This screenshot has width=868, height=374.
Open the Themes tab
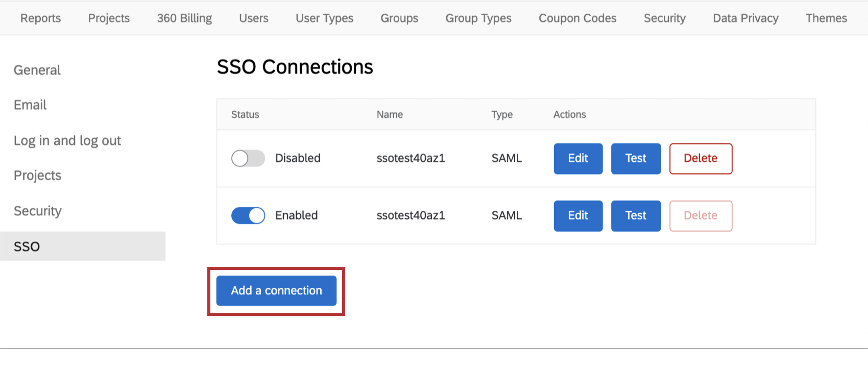pyautogui.click(x=826, y=18)
